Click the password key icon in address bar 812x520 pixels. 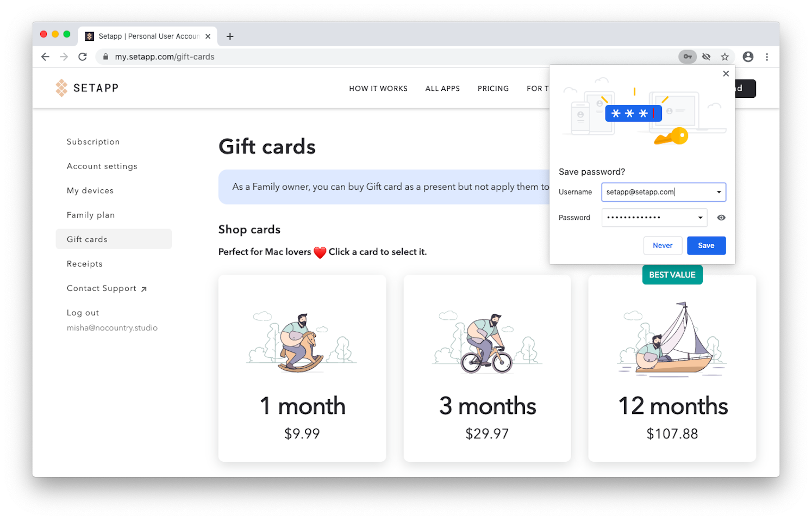tap(688, 57)
